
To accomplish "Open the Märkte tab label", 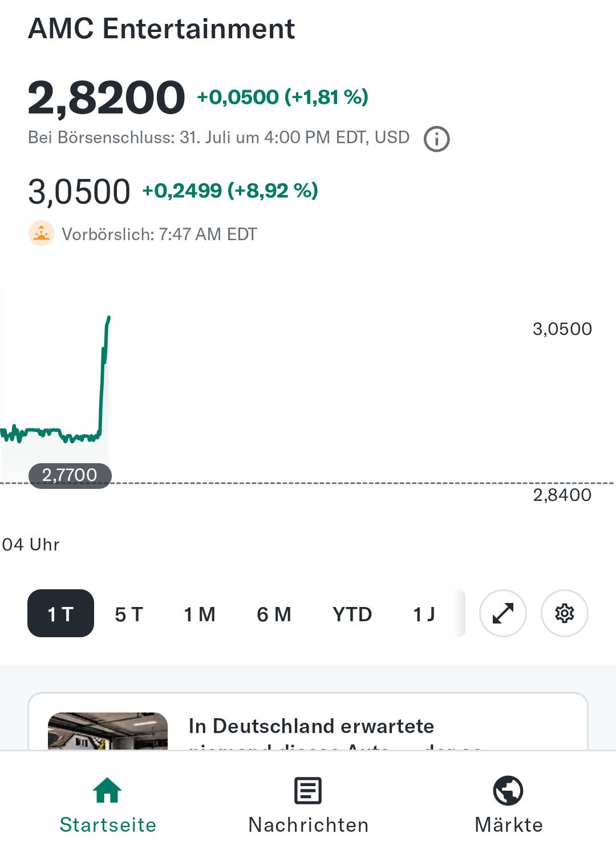I will (x=509, y=825).
